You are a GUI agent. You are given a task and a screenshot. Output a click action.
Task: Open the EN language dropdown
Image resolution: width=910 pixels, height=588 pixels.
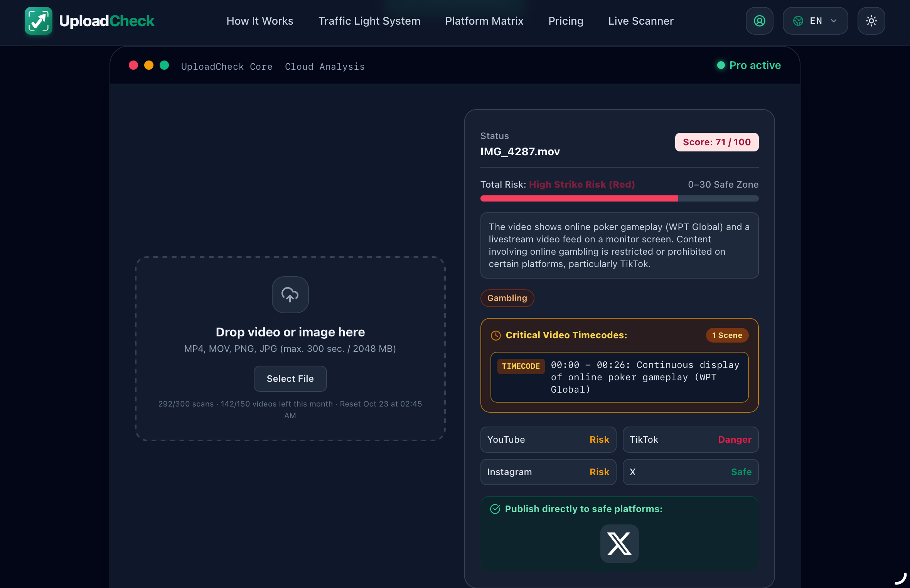tap(815, 21)
